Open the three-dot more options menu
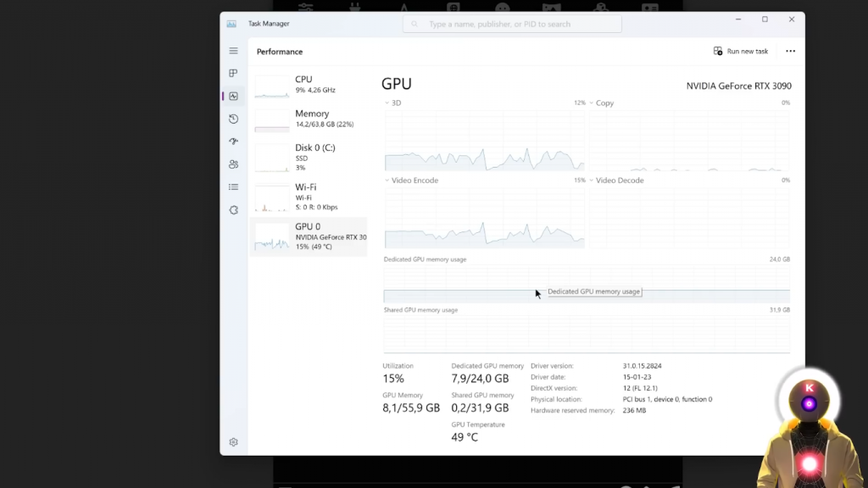 pos(791,51)
